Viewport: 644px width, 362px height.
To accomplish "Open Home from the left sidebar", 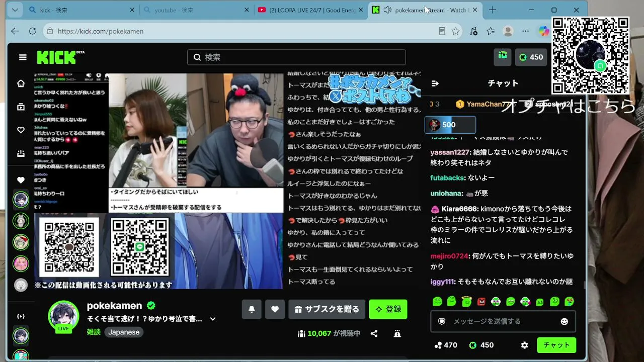I will 21,83.
